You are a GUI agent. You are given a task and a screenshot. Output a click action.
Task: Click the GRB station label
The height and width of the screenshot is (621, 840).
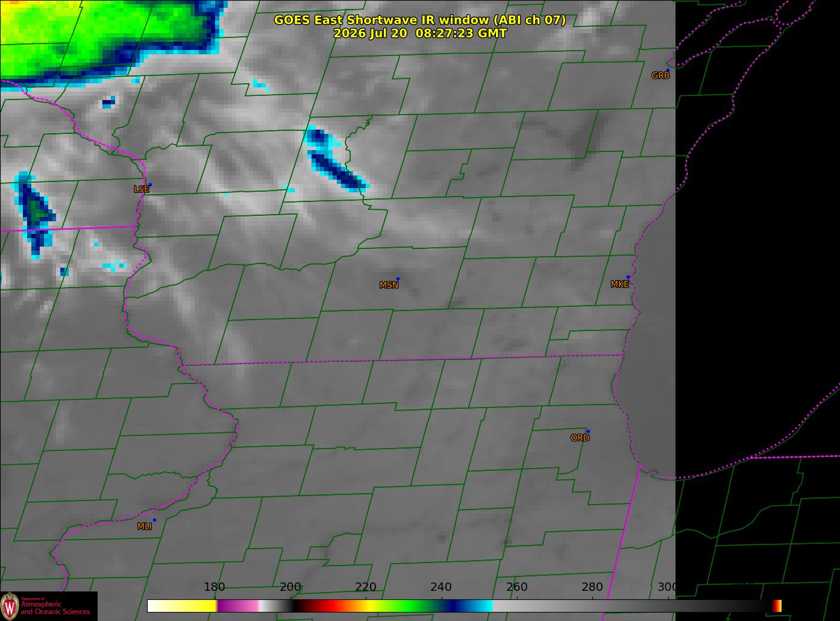[660, 75]
